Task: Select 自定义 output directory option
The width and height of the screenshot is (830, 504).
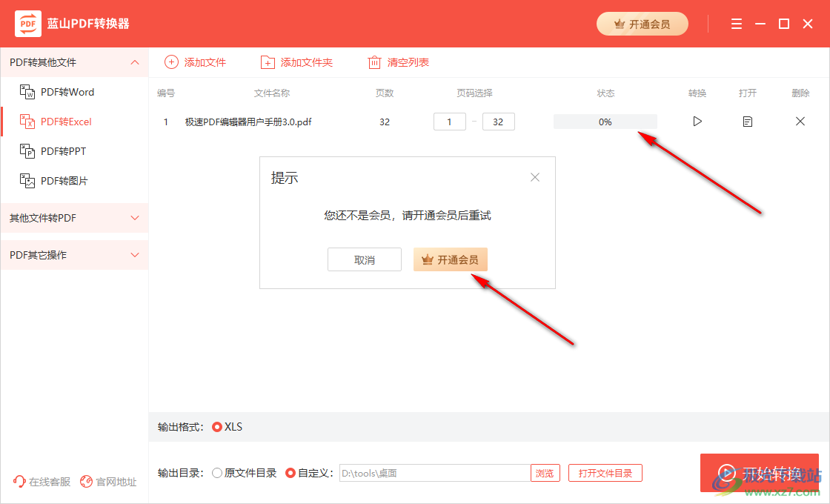Action: coord(290,473)
